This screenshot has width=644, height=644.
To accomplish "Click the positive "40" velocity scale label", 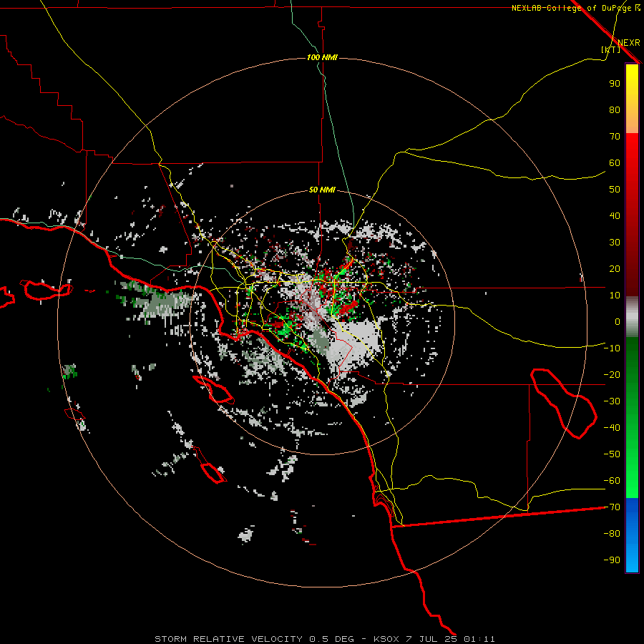I will (x=615, y=215).
